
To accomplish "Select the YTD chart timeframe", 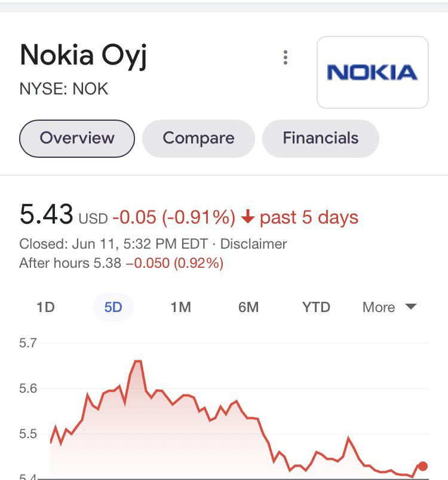I will (x=318, y=307).
